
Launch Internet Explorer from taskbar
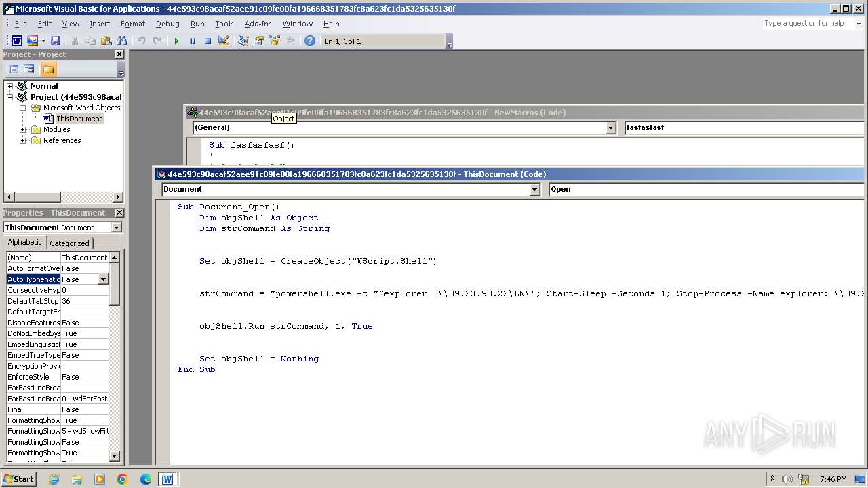click(x=54, y=479)
